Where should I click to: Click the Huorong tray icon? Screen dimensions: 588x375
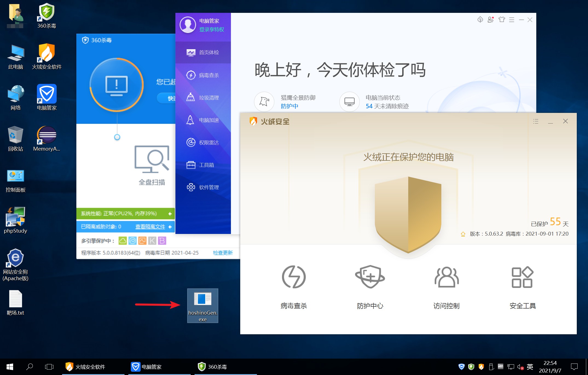tap(481, 367)
